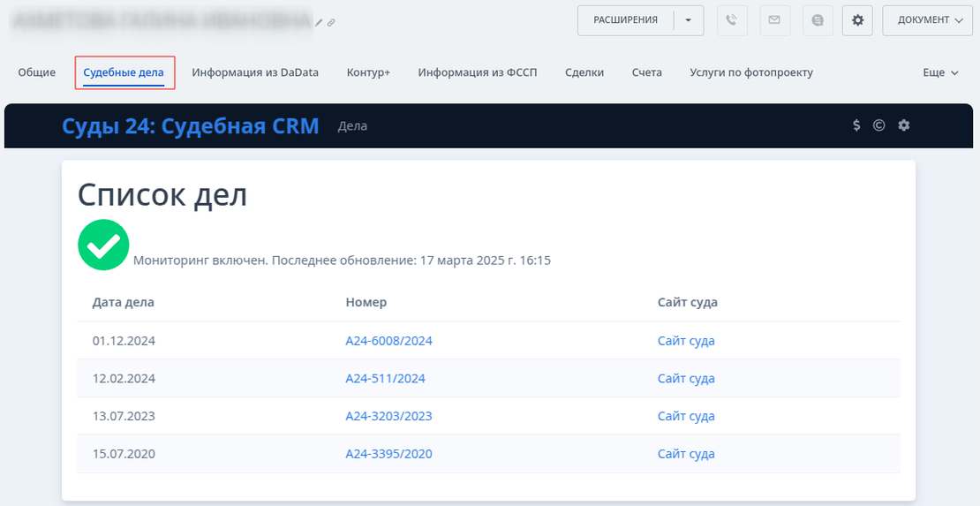
Task: Click the phone call icon button
Action: pyautogui.click(x=732, y=20)
